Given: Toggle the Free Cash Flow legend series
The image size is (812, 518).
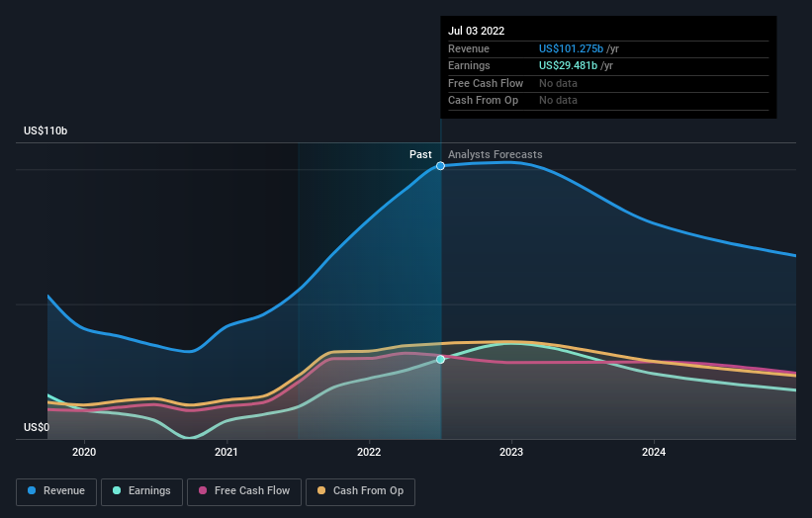Looking at the screenshot, I should 244,491.
